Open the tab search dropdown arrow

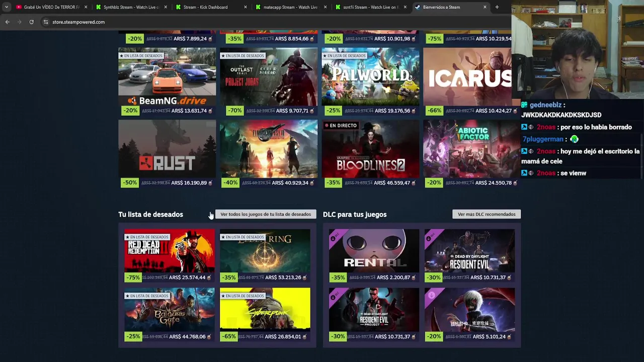[x=7, y=7]
